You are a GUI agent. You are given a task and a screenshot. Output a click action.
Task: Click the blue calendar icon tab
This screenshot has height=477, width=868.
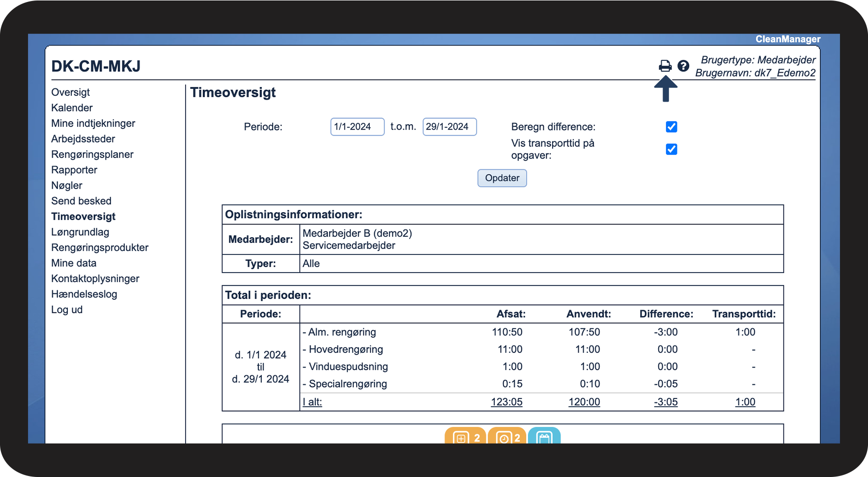544,436
